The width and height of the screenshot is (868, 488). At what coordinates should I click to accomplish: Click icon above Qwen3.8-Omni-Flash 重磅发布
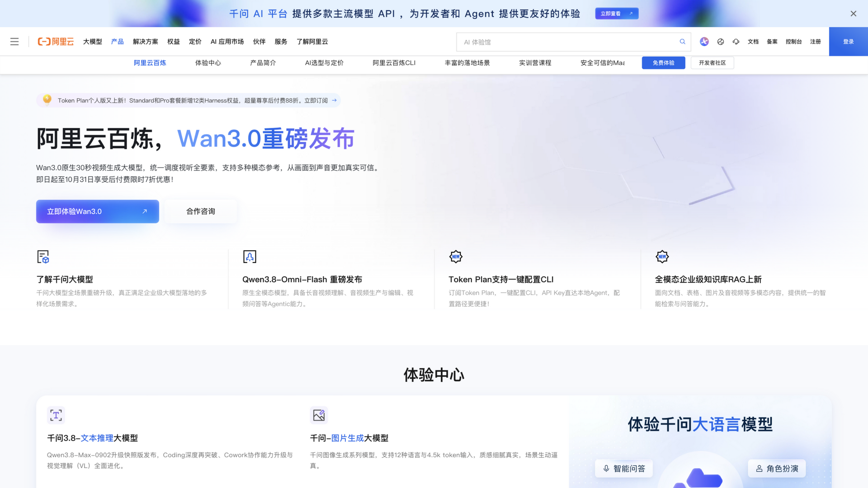pos(250,257)
